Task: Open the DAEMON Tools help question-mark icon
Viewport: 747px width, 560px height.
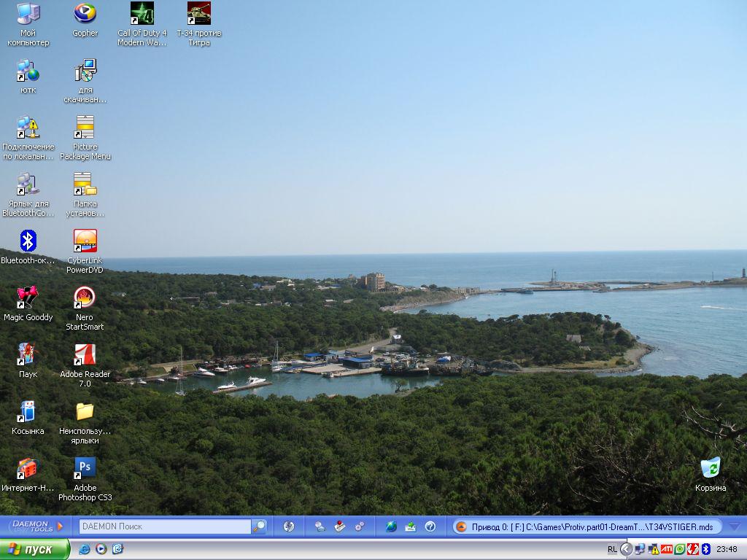Action: [430, 526]
